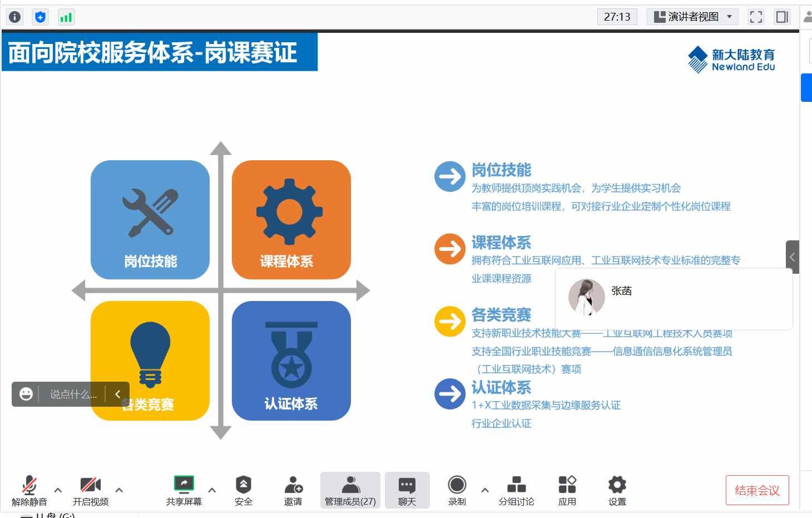Click 邀请 to invite participants
Viewport: 812px width, 518px height.
(x=293, y=490)
